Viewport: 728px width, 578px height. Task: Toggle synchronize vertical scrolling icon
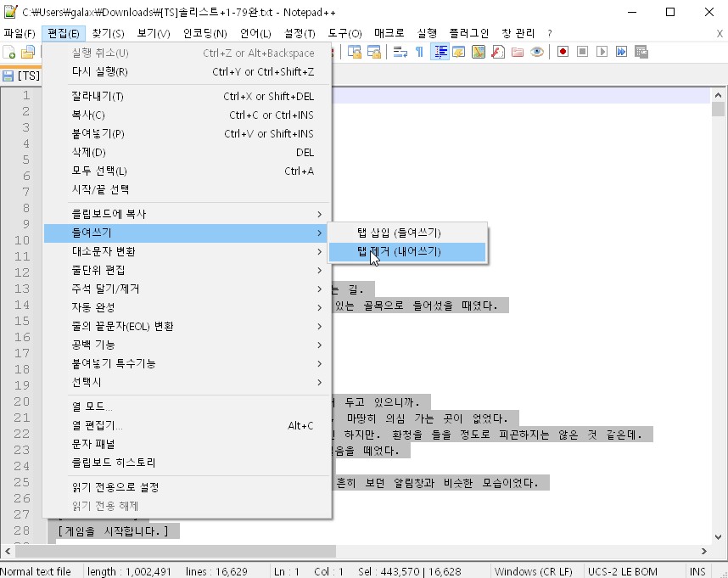pos(355,52)
